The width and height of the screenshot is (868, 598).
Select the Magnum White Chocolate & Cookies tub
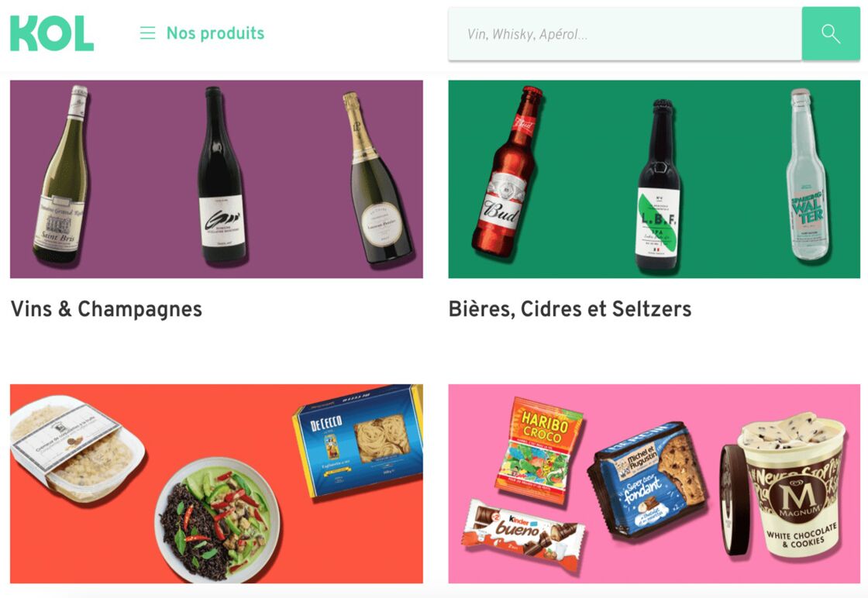(785, 485)
